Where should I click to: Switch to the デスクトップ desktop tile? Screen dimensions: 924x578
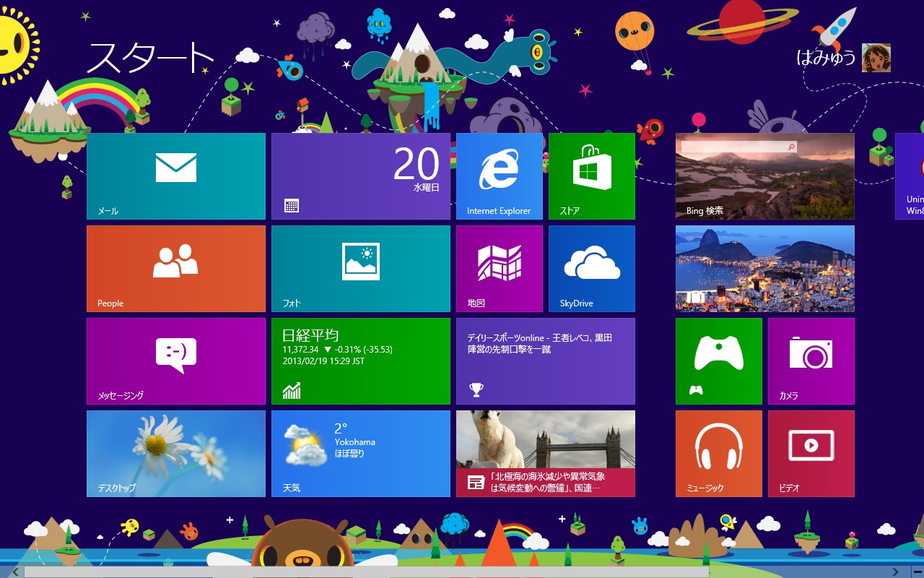pyautogui.click(x=176, y=454)
